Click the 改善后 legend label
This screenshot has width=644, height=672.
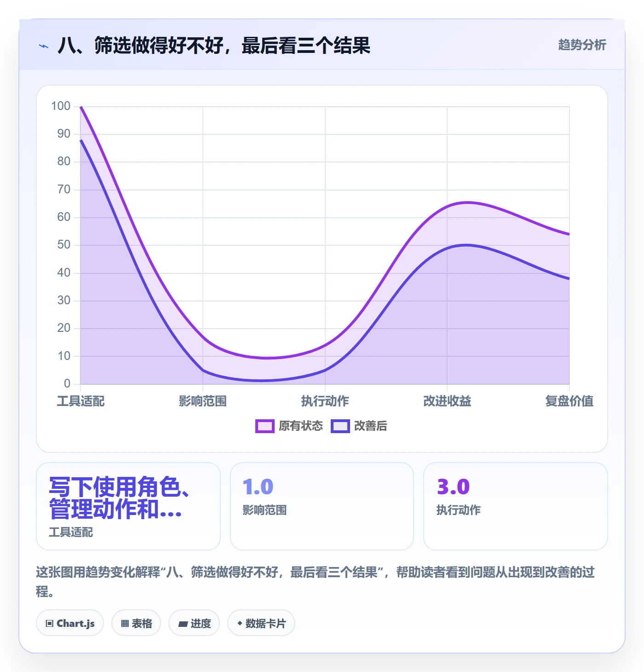[371, 426]
